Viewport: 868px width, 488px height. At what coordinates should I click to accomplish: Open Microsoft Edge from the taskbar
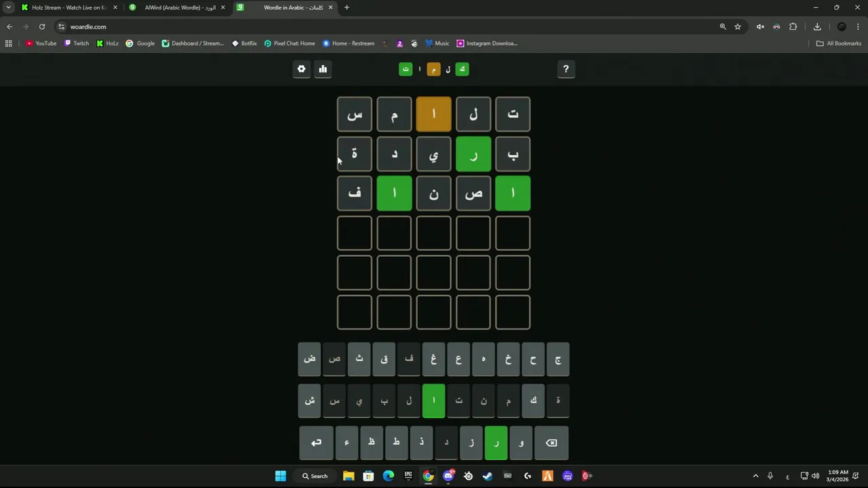coord(389,476)
